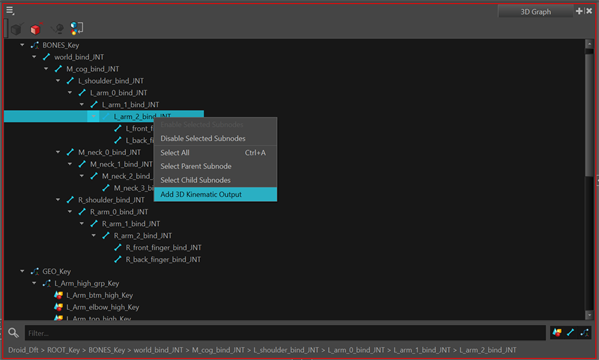Image resolution: width=599 pixels, height=360 pixels.
Task: Collapse the M_neck_0_bind_JNT branch
Action: [x=58, y=152]
